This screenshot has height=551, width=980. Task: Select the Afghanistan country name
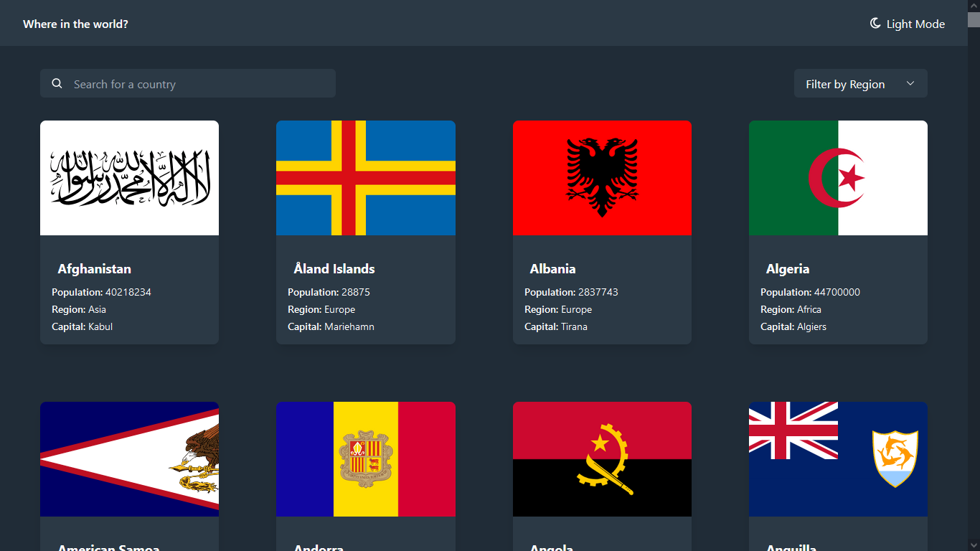(94, 269)
